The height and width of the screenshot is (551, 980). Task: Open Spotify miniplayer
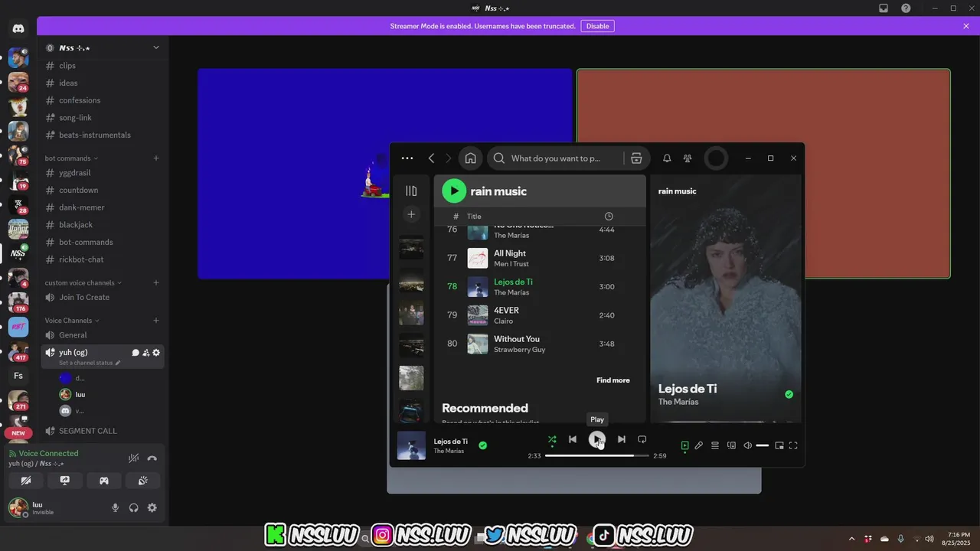tap(779, 445)
